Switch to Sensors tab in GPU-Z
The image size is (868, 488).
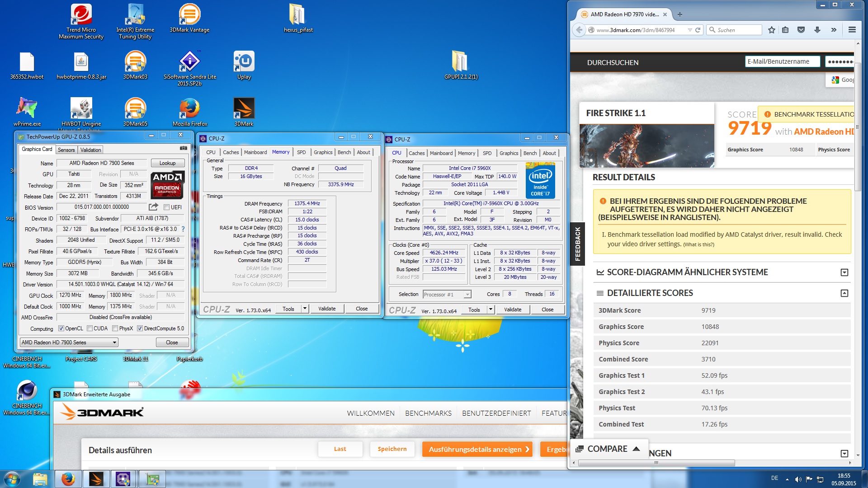(66, 150)
